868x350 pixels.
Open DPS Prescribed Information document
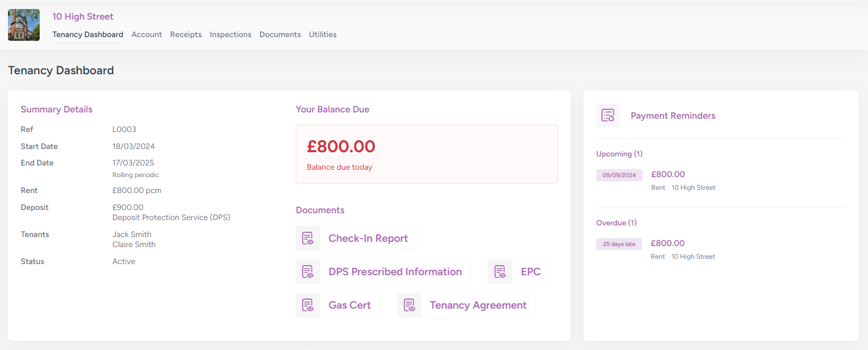pyautogui.click(x=395, y=272)
